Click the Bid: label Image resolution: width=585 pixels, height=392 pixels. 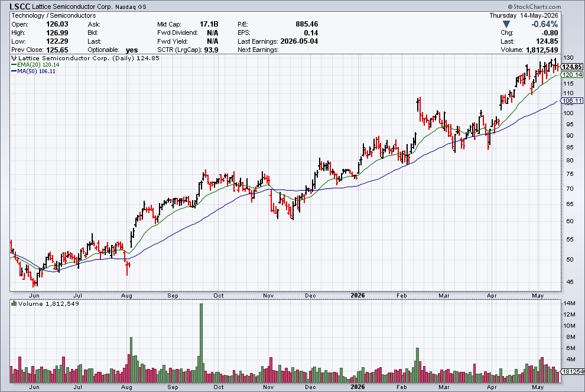pos(93,33)
